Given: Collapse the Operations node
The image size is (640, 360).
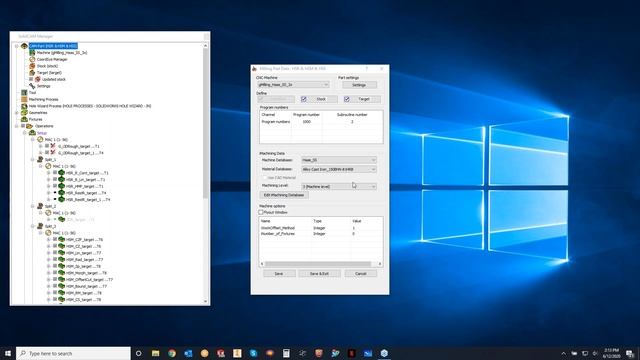Looking at the screenshot, I should coord(17,126).
